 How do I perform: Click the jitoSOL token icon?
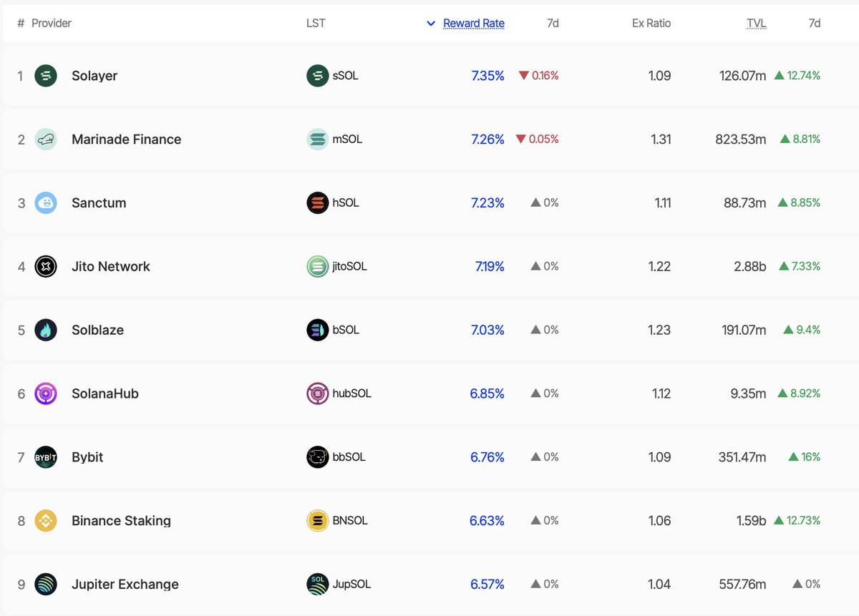point(318,267)
